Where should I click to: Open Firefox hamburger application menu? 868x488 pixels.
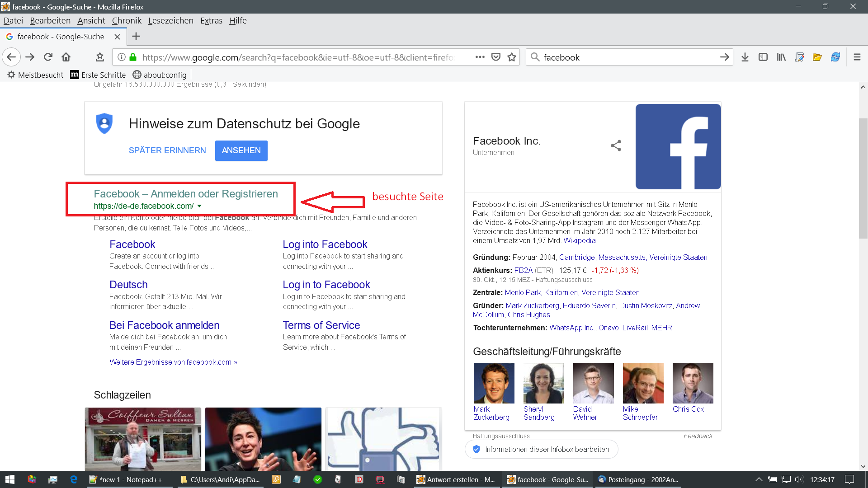point(857,57)
